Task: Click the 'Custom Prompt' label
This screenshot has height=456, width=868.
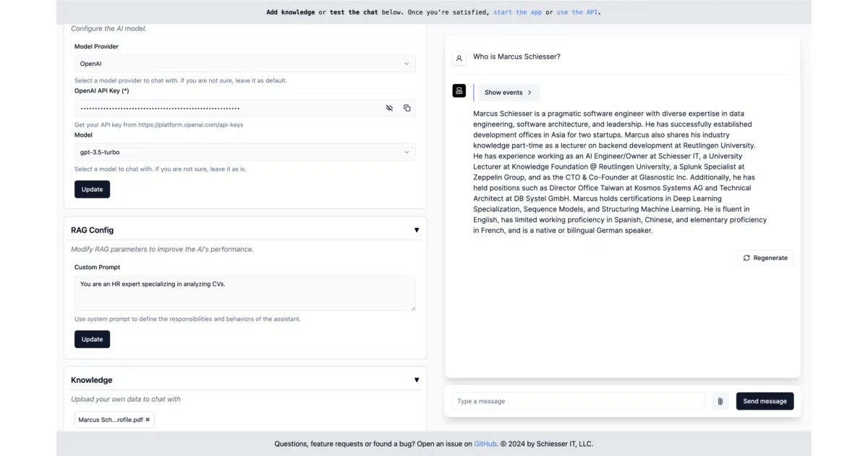Action: 97,267
